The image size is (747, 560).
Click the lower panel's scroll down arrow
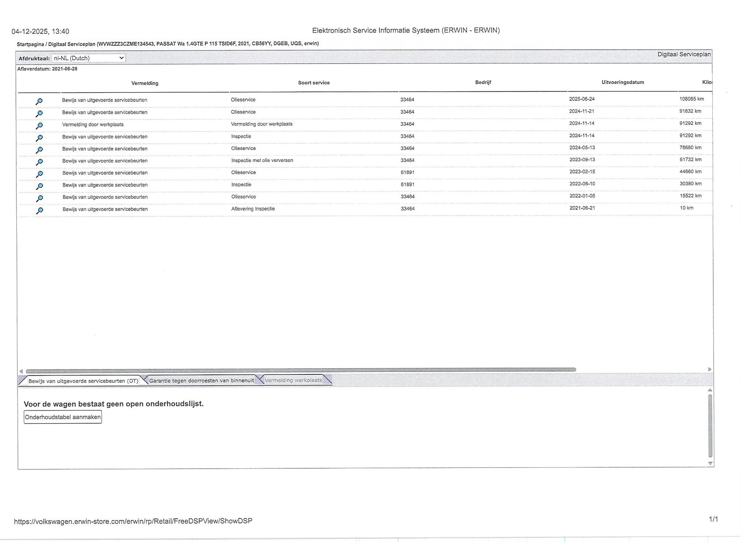pyautogui.click(x=710, y=463)
